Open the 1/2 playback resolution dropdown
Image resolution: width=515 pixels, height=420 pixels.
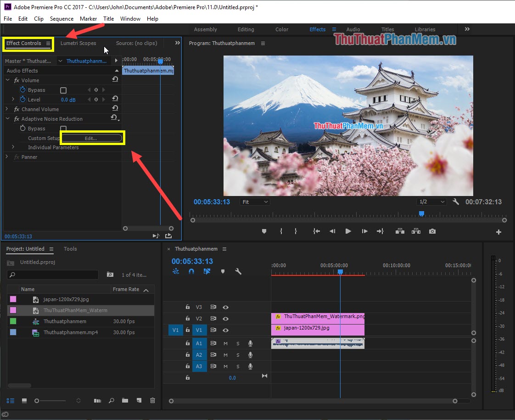pos(431,201)
